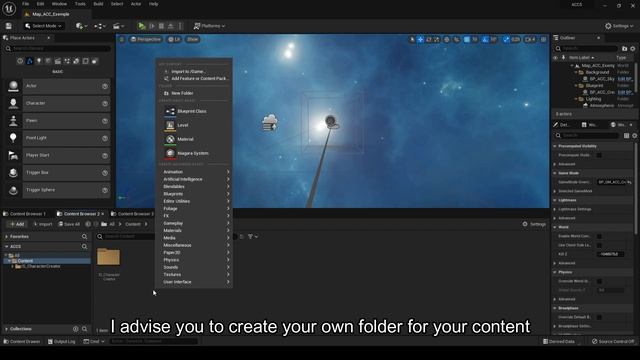
Task: Open the viewport hamburger options menu
Action: [122, 39]
